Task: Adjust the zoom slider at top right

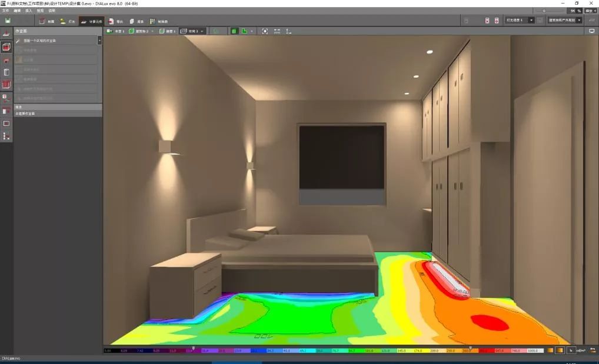Action: point(544,11)
